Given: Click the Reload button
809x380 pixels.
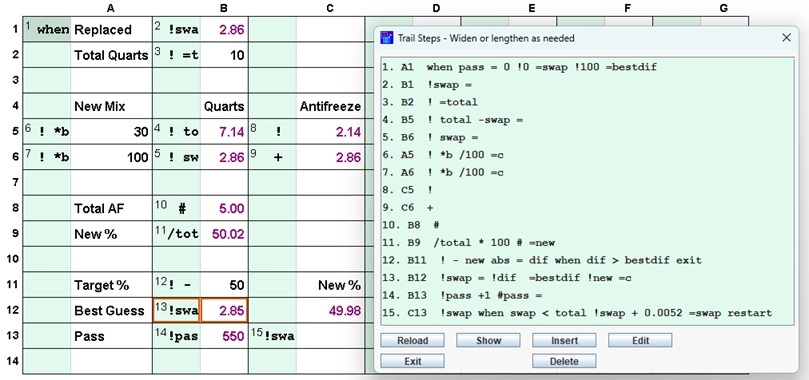Looking at the screenshot, I should (412, 340).
